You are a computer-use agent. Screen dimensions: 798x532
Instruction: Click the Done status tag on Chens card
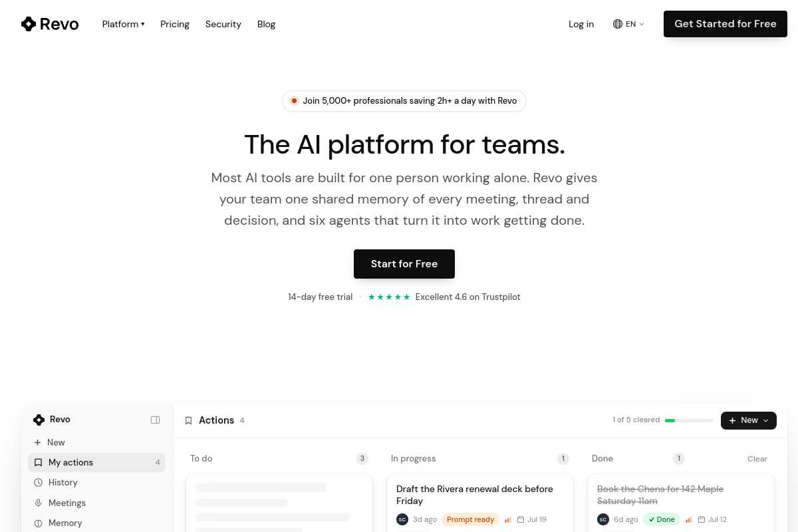pyautogui.click(x=662, y=519)
